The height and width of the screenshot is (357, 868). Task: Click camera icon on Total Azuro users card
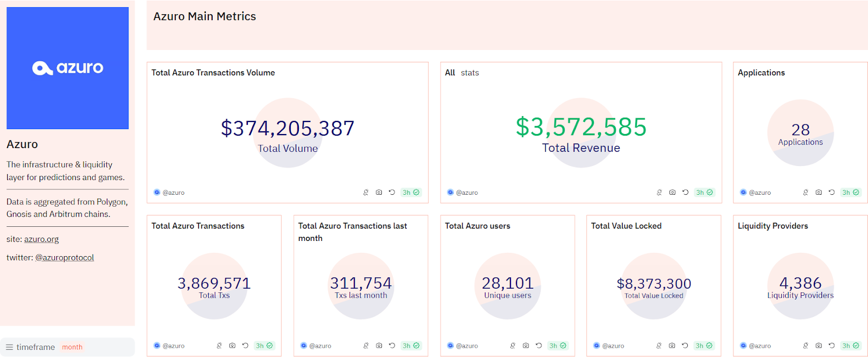click(526, 346)
